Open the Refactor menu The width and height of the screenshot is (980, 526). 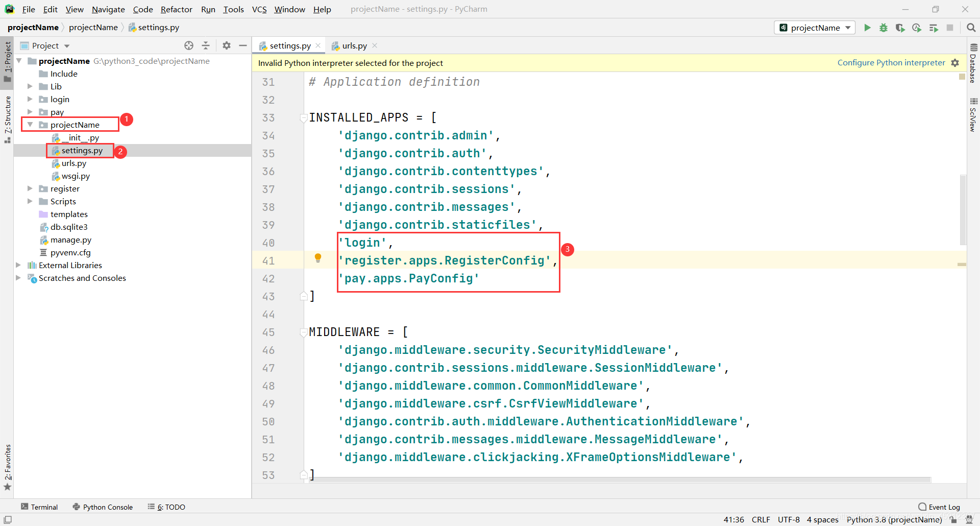(x=176, y=9)
